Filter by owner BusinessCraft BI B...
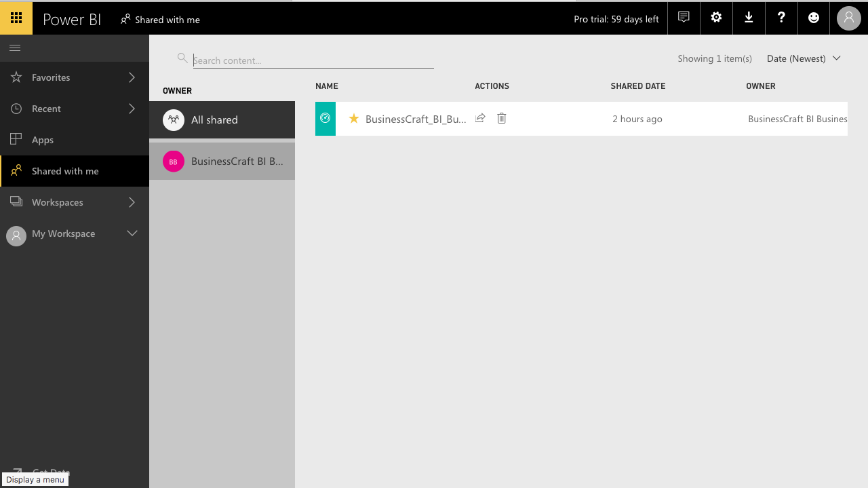Viewport: 868px width, 488px height. (222, 162)
